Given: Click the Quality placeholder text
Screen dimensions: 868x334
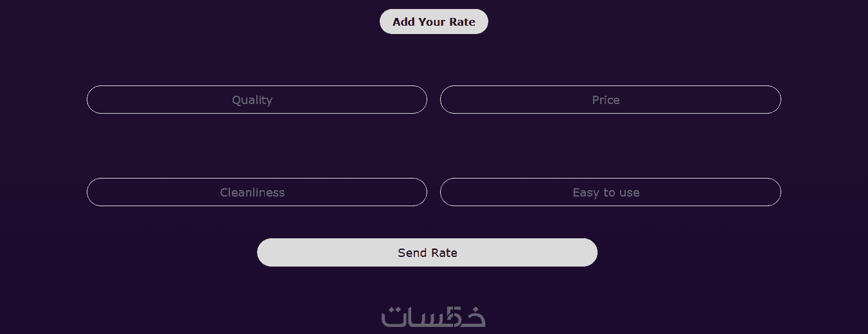Looking at the screenshot, I should click(x=252, y=100).
